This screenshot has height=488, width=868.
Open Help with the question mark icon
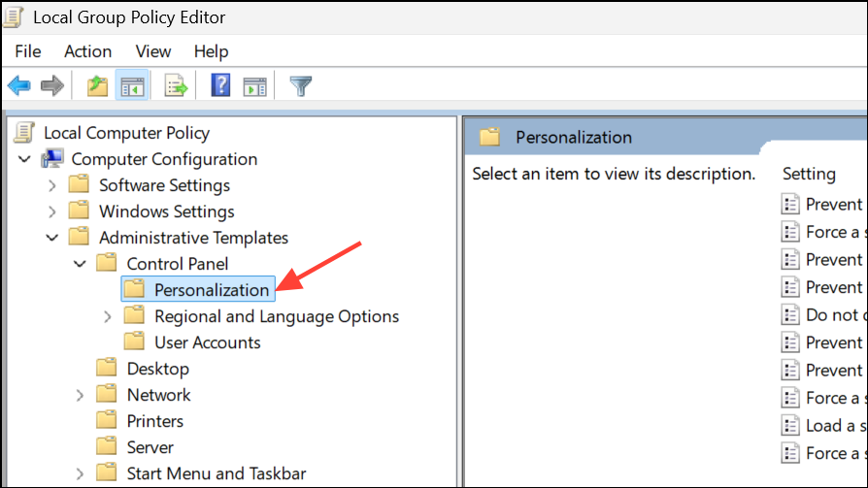click(x=220, y=85)
